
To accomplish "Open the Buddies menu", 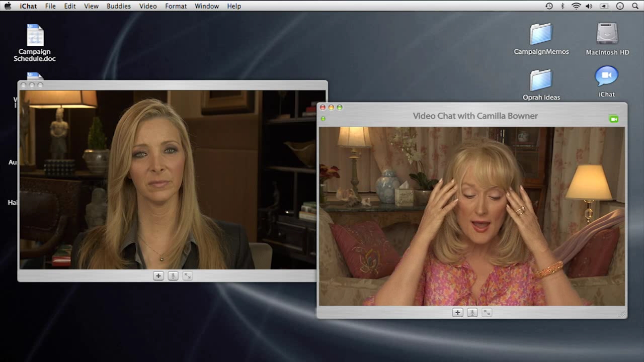I will (x=119, y=6).
